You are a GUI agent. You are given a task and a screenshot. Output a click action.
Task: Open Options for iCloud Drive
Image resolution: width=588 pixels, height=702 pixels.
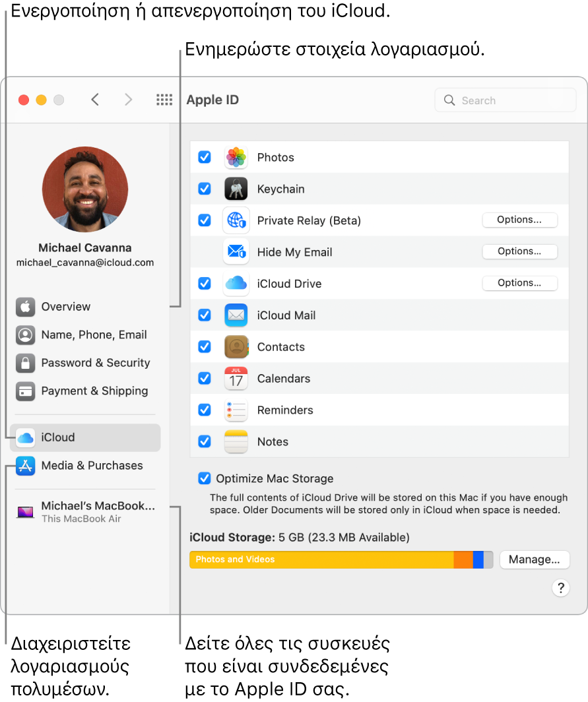[x=519, y=283]
